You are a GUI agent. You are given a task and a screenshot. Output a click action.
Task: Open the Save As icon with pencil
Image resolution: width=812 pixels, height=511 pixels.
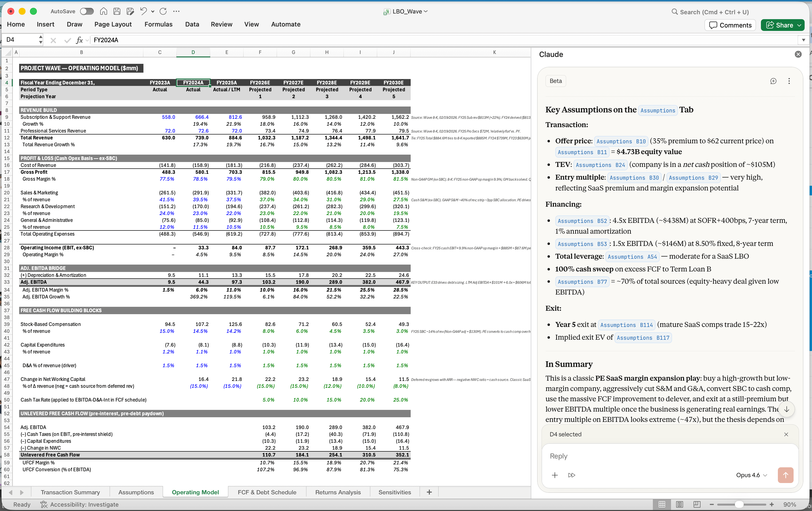130,11
